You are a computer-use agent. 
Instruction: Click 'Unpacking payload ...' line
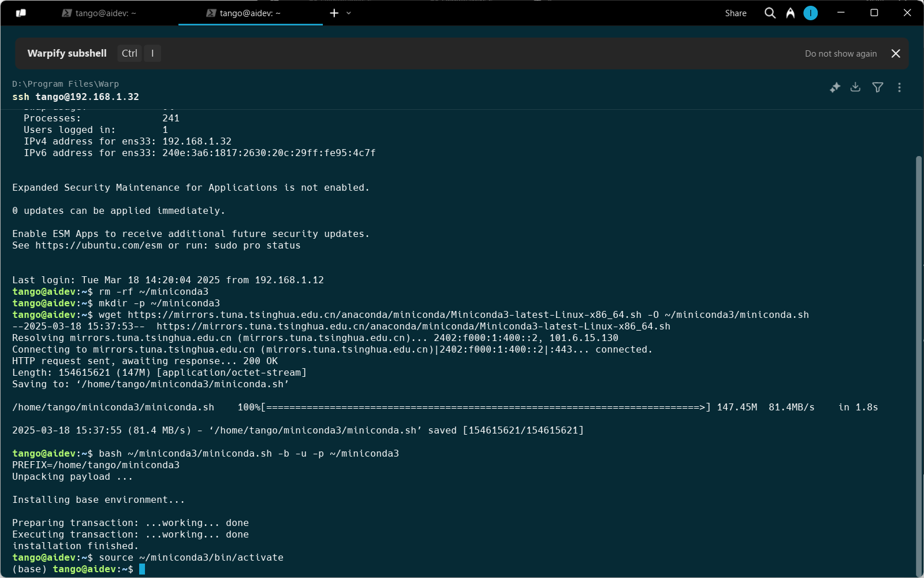pyautogui.click(x=73, y=477)
